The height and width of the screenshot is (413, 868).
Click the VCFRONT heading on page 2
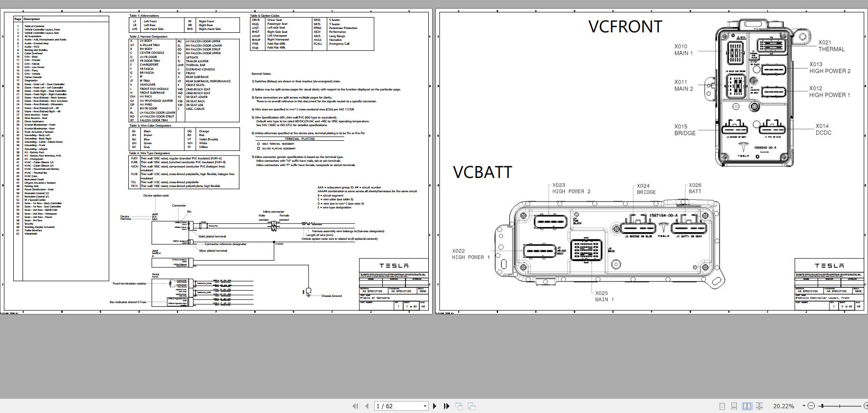coord(625,27)
